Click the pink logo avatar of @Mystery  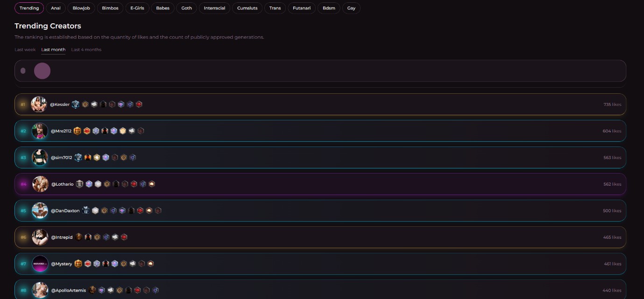[40, 264]
